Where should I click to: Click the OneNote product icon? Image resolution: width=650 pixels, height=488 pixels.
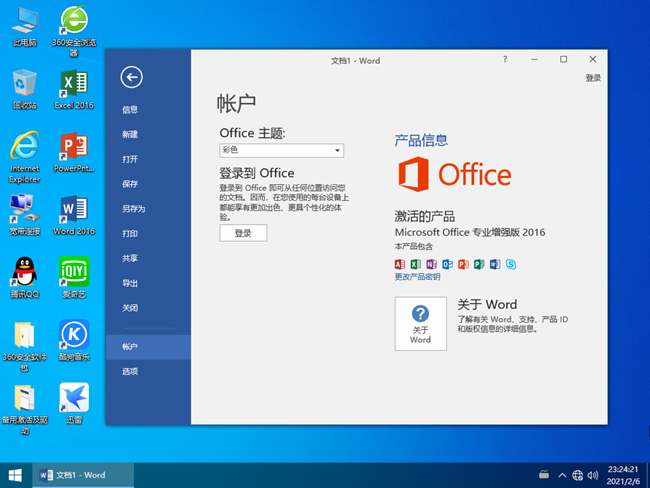(431, 264)
